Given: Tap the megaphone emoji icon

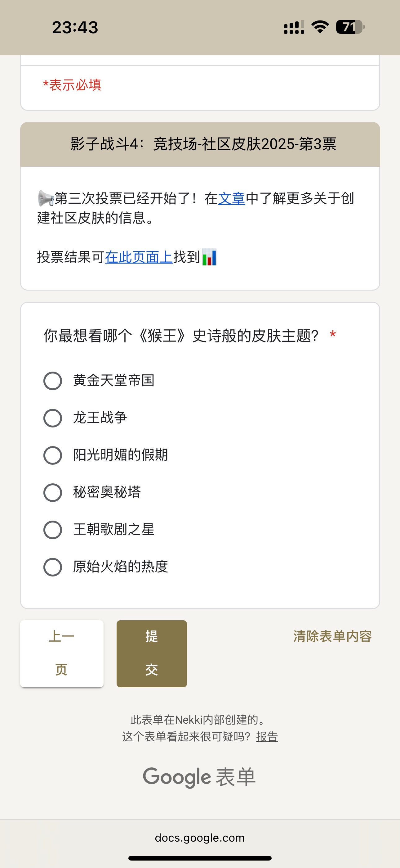Looking at the screenshot, I should tap(46, 198).
